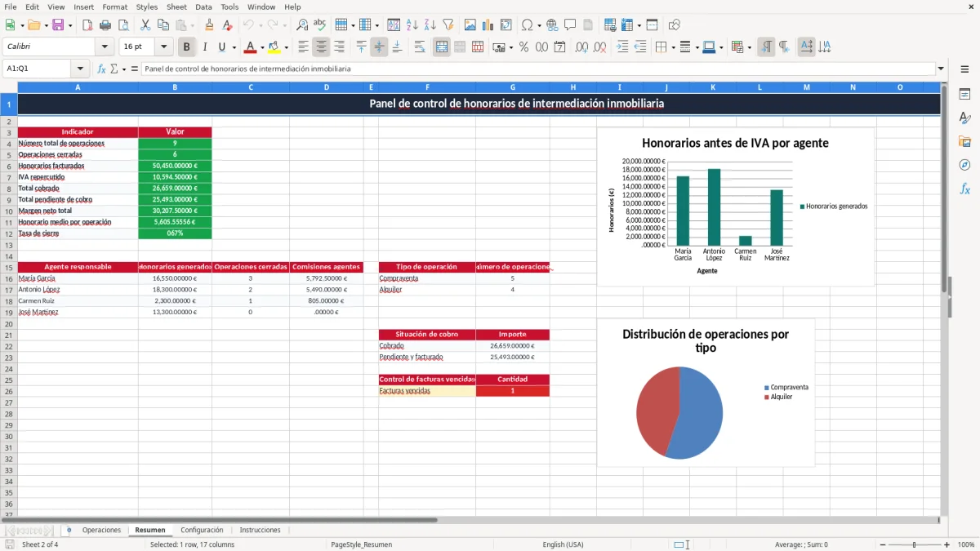This screenshot has width=980, height=551.
Task: Adjust the zoom slider in the status bar
Action: click(x=914, y=544)
